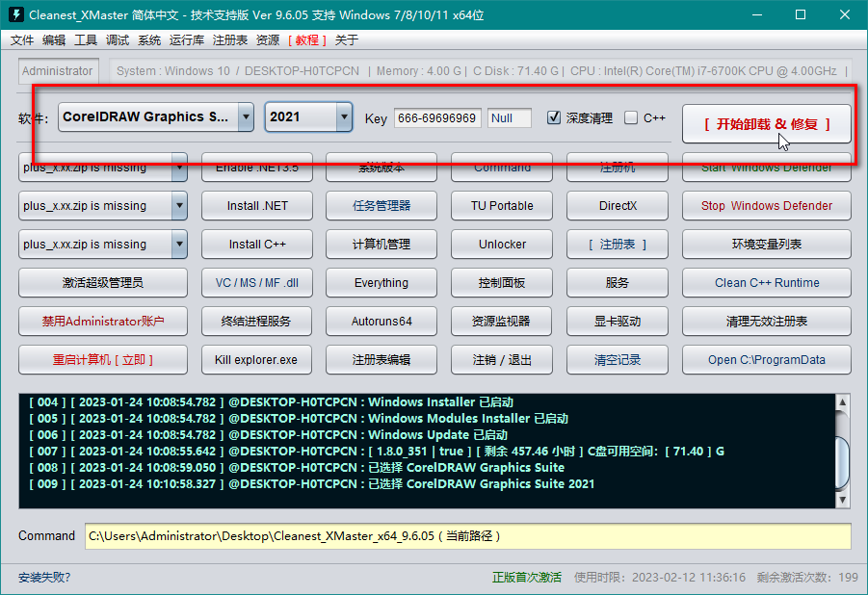Expand the third plus_x.xx.zip is missing dropdown
This screenshot has height=595, width=868.
[179, 245]
